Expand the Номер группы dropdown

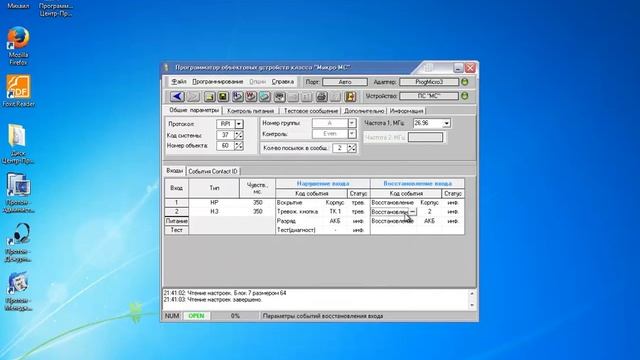352,123
